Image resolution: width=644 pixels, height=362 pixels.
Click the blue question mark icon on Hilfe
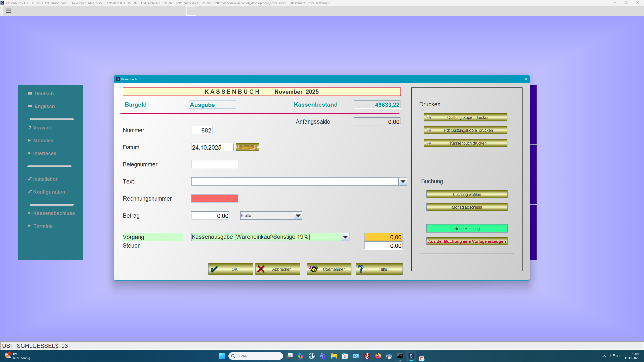[x=361, y=269]
